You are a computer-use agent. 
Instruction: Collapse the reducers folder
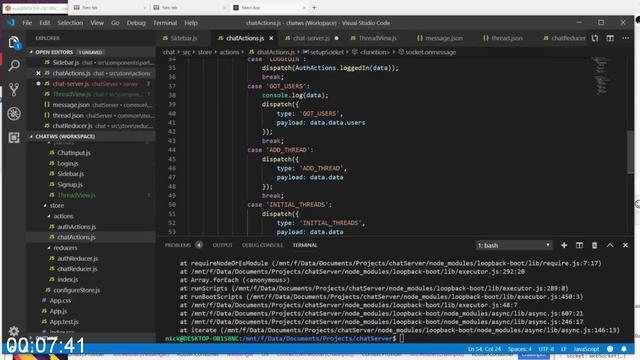pos(49,248)
